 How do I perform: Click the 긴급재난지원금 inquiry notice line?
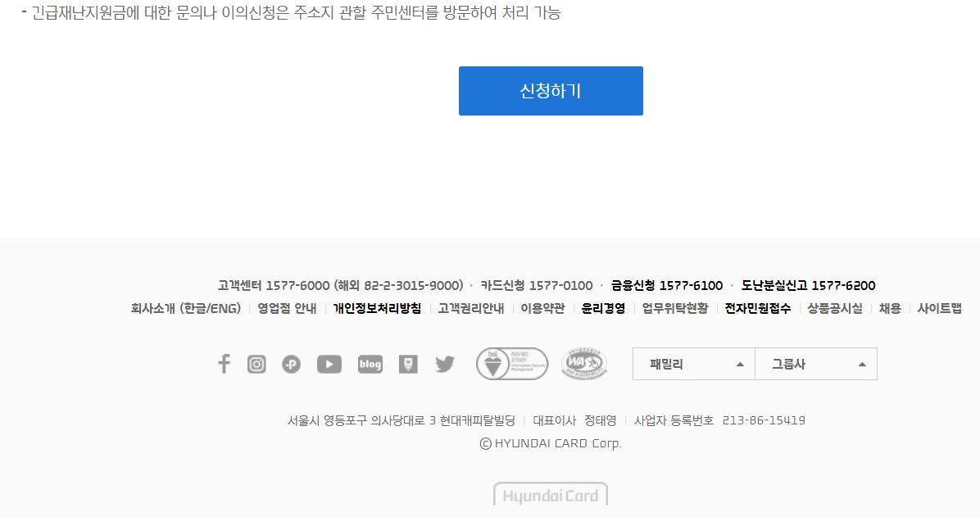click(291, 12)
